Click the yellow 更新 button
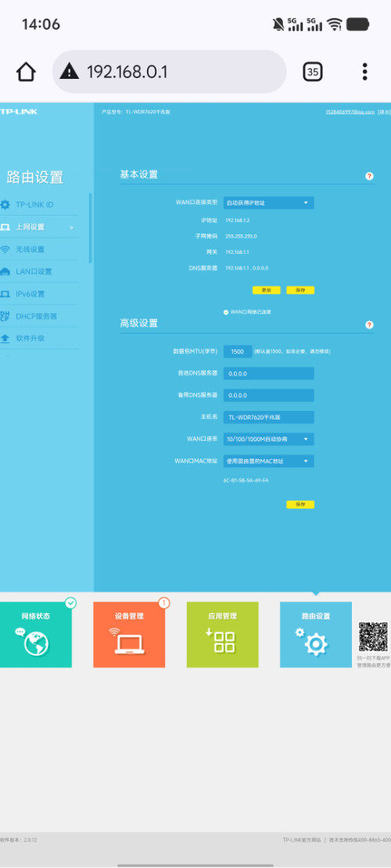The height and width of the screenshot is (868, 391). click(x=267, y=290)
